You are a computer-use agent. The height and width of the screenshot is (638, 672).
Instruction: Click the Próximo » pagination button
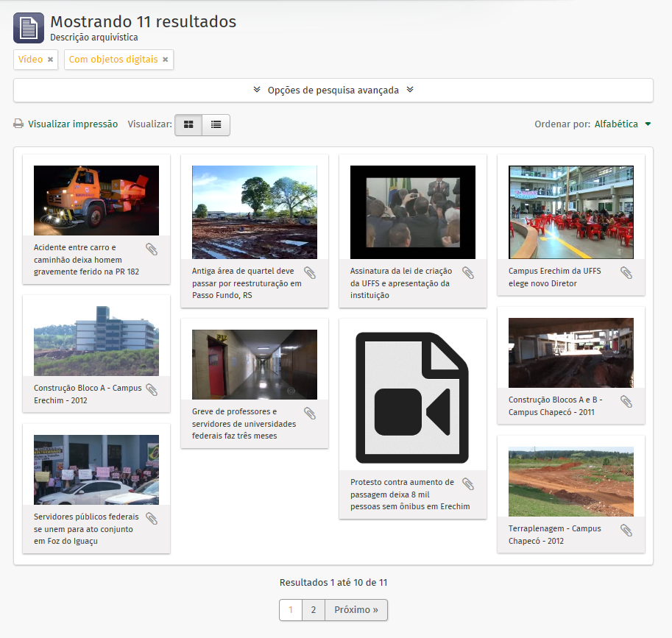click(x=356, y=610)
